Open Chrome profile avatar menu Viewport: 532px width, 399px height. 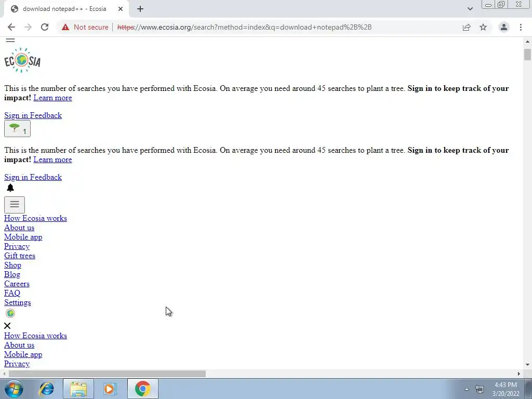click(x=504, y=27)
